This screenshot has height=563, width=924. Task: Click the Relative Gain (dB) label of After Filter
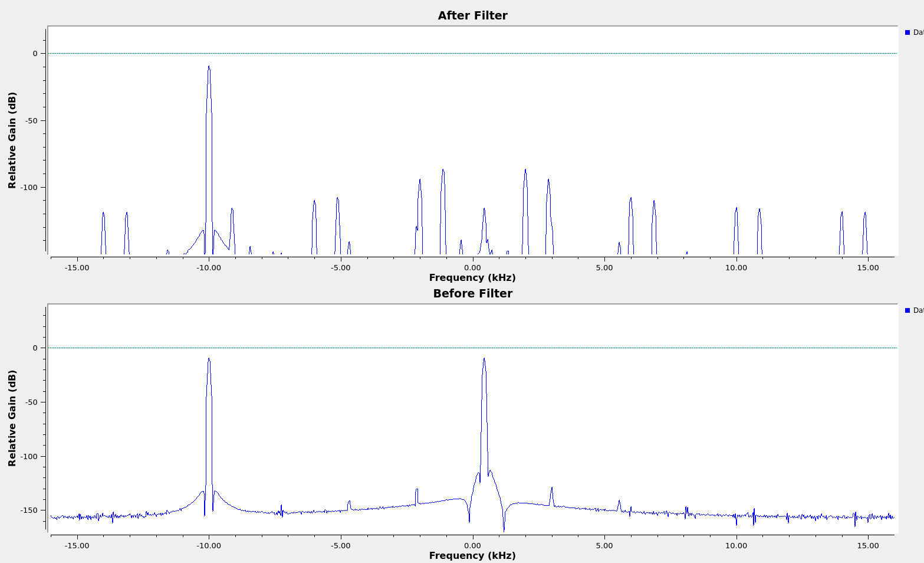pyautogui.click(x=12, y=140)
